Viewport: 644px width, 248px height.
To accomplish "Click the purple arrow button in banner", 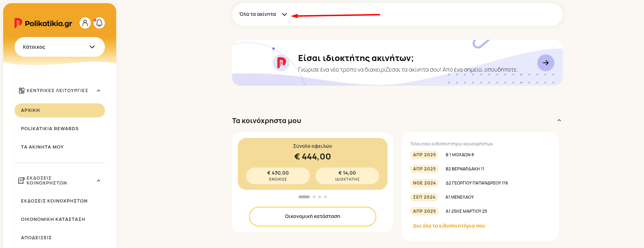I will coord(545,63).
